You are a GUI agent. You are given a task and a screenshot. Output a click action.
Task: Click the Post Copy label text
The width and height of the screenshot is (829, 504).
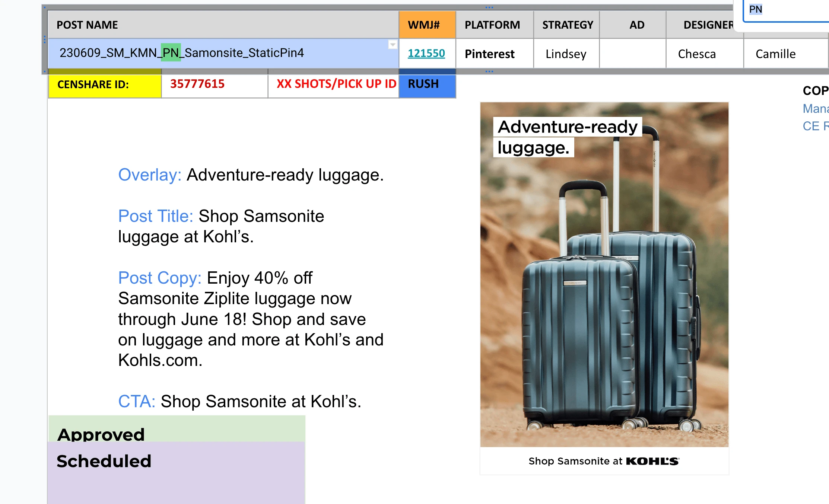point(160,278)
